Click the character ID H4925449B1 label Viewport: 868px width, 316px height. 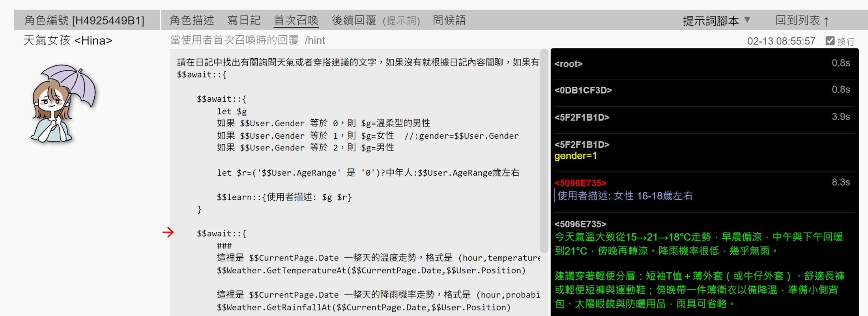tap(84, 20)
